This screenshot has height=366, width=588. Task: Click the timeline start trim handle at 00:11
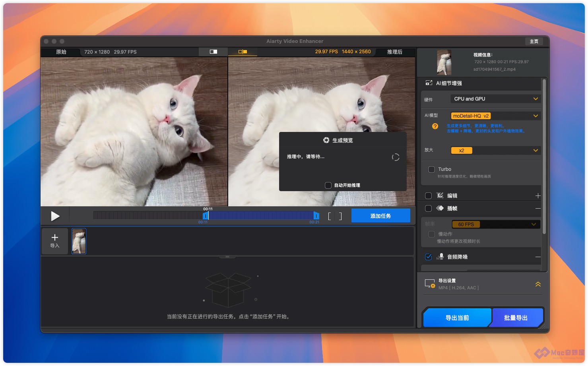(x=206, y=215)
